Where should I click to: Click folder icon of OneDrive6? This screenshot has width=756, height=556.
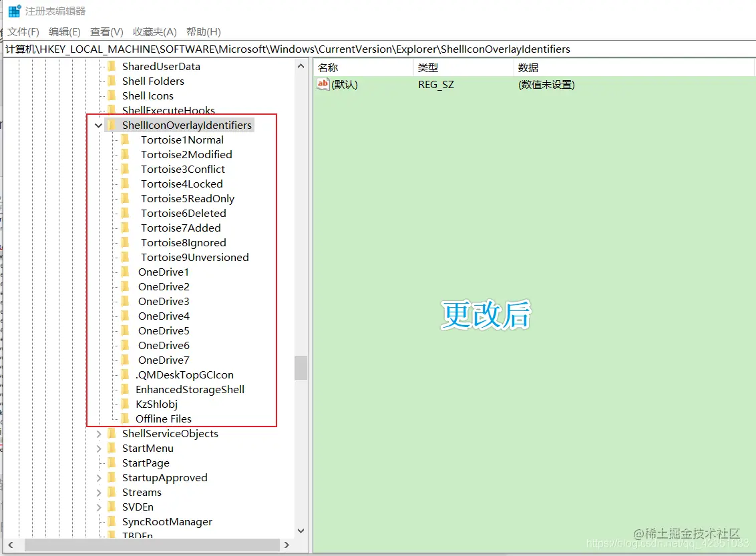click(x=126, y=346)
